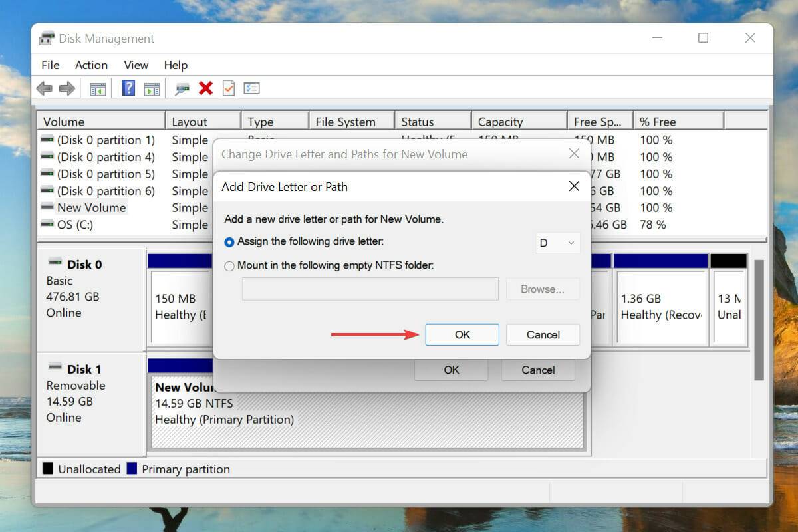
Task: Select the 13 MB Unallocated block on Disk 0
Action: [729, 307]
